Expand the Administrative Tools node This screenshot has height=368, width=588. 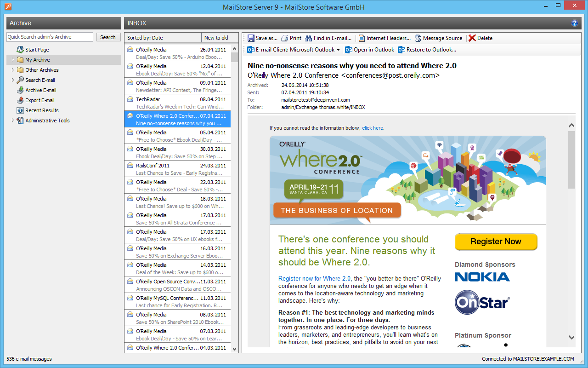point(13,121)
